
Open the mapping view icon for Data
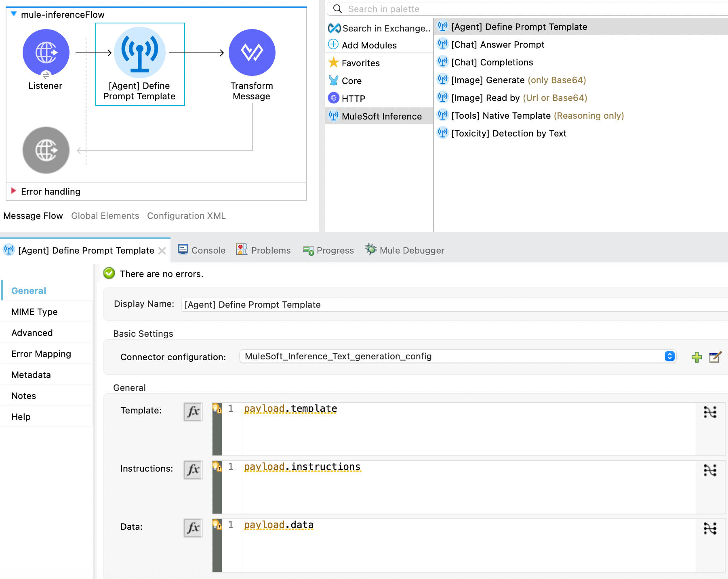click(710, 528)
